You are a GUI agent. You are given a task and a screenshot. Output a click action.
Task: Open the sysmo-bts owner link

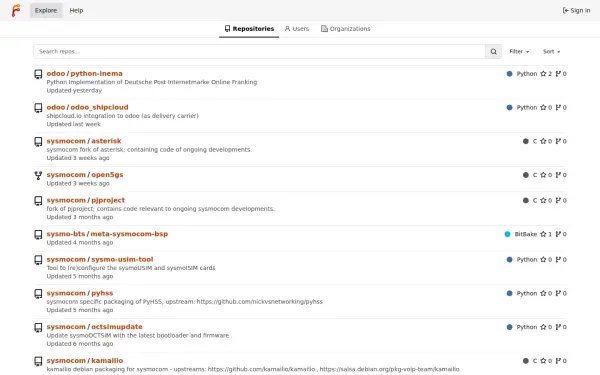click(66, 234)
